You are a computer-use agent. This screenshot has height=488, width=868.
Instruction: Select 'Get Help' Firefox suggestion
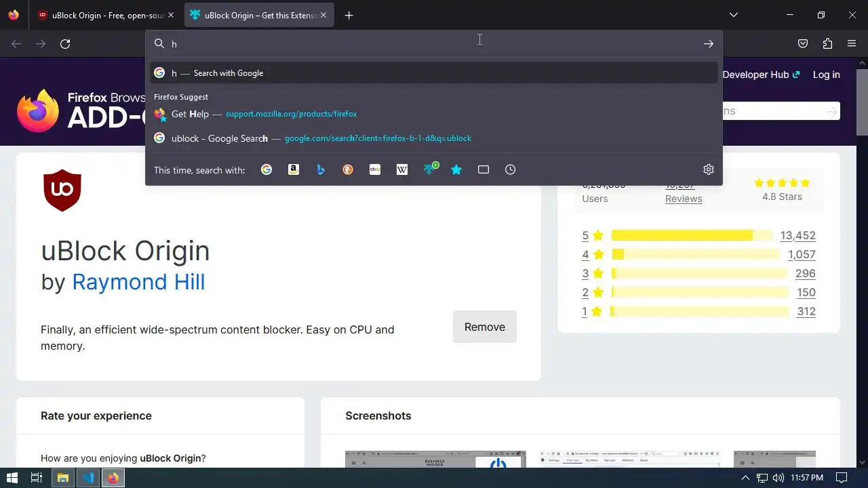pyautogui.click(x=433, y=114)
